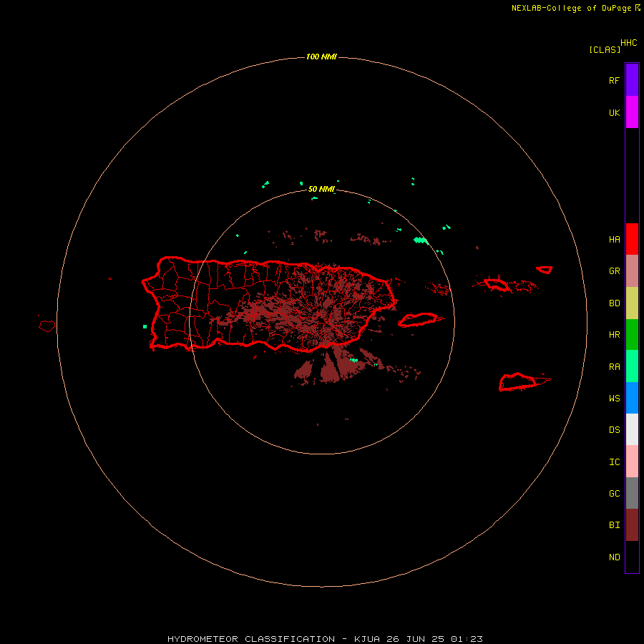Click the [CLAS] units label
The image size is (644, 644).
(x=605, y=50)
